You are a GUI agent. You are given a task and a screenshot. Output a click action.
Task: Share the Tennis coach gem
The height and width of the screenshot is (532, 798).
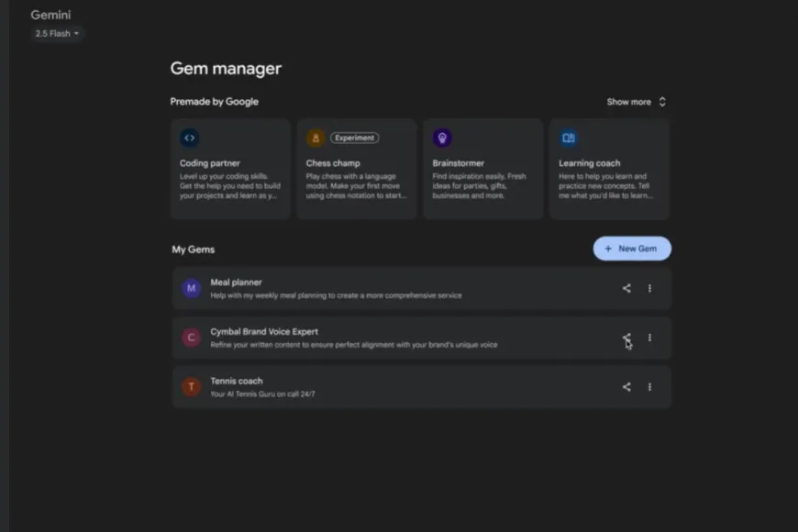pos(626,387)
